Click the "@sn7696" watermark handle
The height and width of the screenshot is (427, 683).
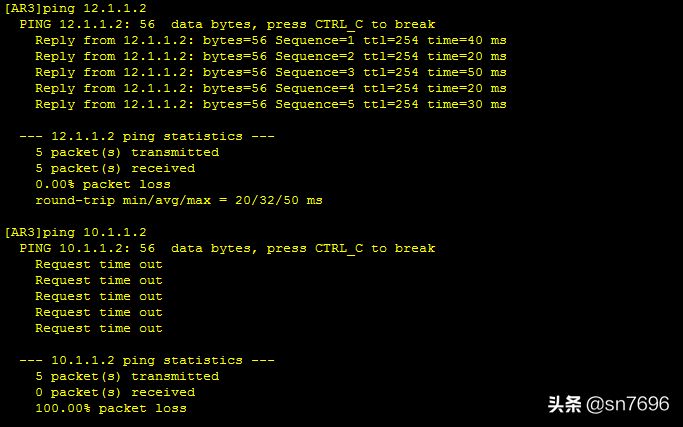[x=628, y=404]
